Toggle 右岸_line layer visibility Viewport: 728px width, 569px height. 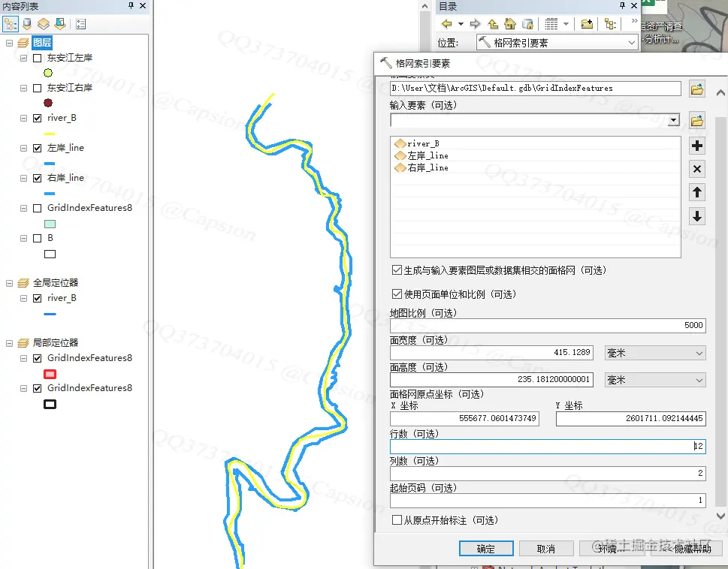38,178
